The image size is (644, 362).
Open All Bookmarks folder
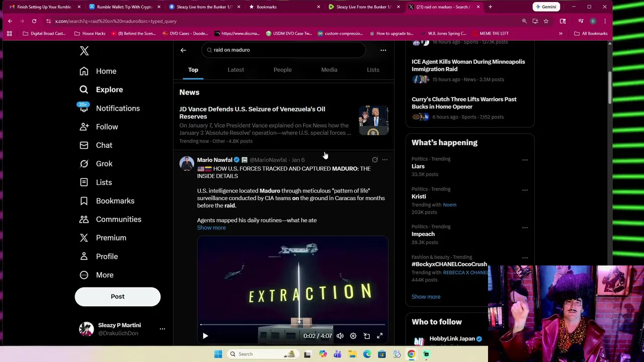[591, 34]
